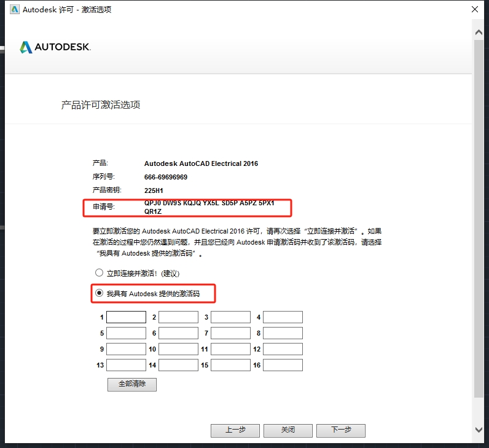Select 我具有 Autodesk 提供的激活码 radio option
This screenshot has width=489, height=448.
coord(99,293)
